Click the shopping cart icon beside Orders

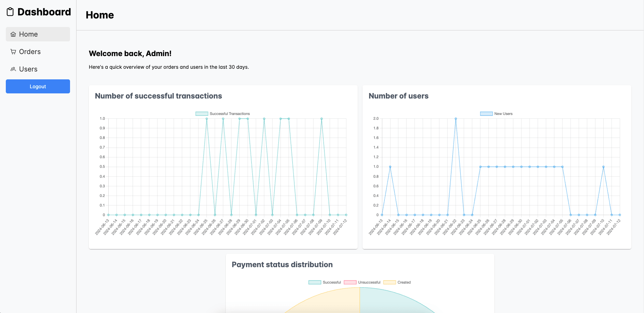pos(13,52)
